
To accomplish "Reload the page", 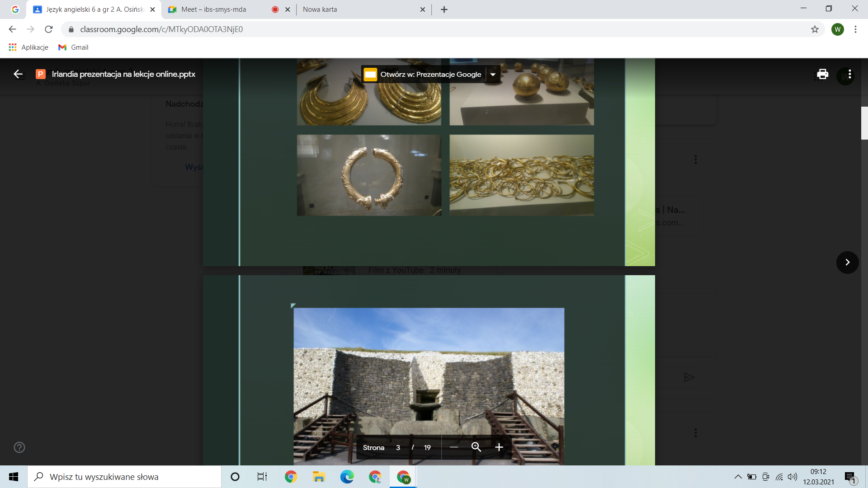I will (49, 29).
